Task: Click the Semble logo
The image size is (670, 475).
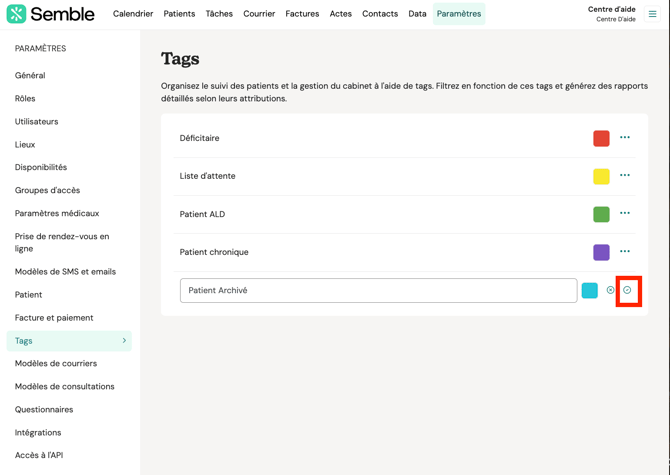Action: [50, 14]
